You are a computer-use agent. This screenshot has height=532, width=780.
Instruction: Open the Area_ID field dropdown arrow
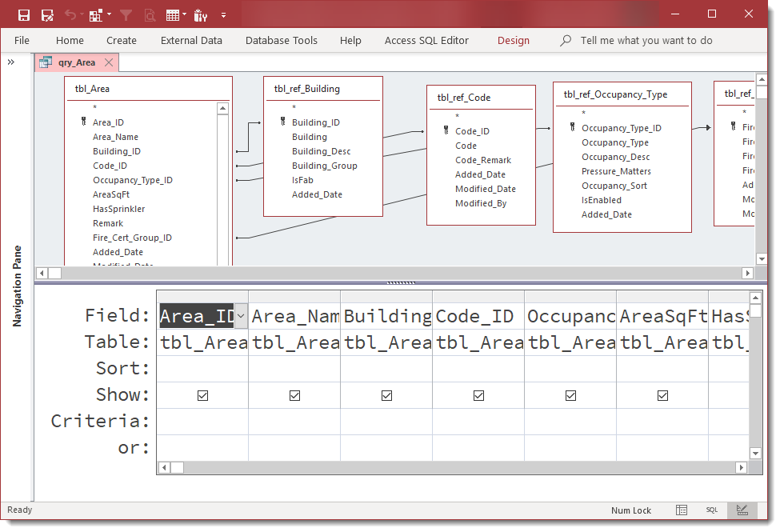[x=241, y=315]
